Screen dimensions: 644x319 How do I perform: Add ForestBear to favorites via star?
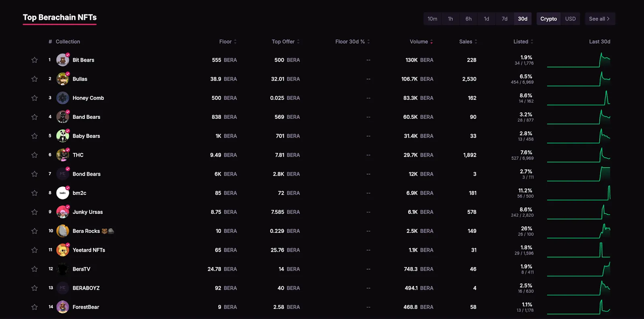35,307
